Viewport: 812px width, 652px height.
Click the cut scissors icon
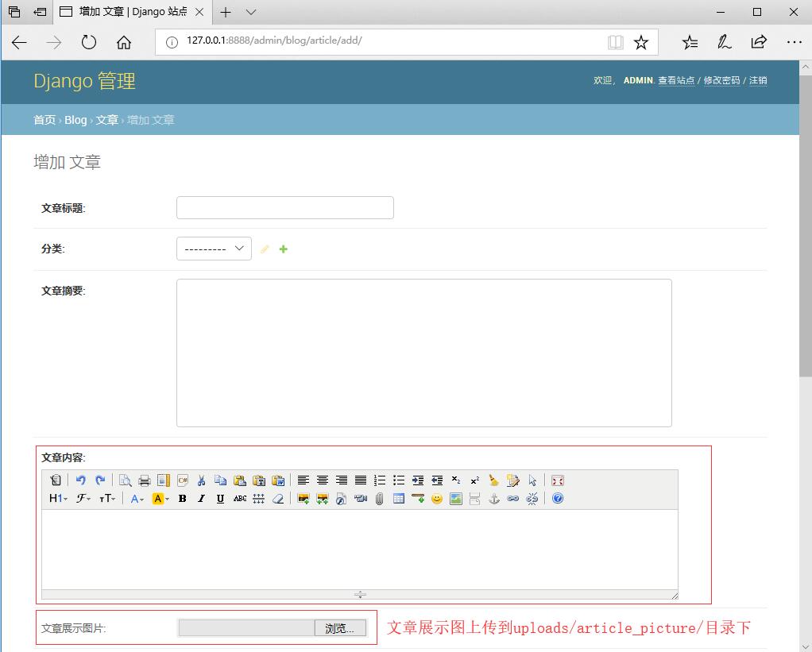tap(201, 480)
